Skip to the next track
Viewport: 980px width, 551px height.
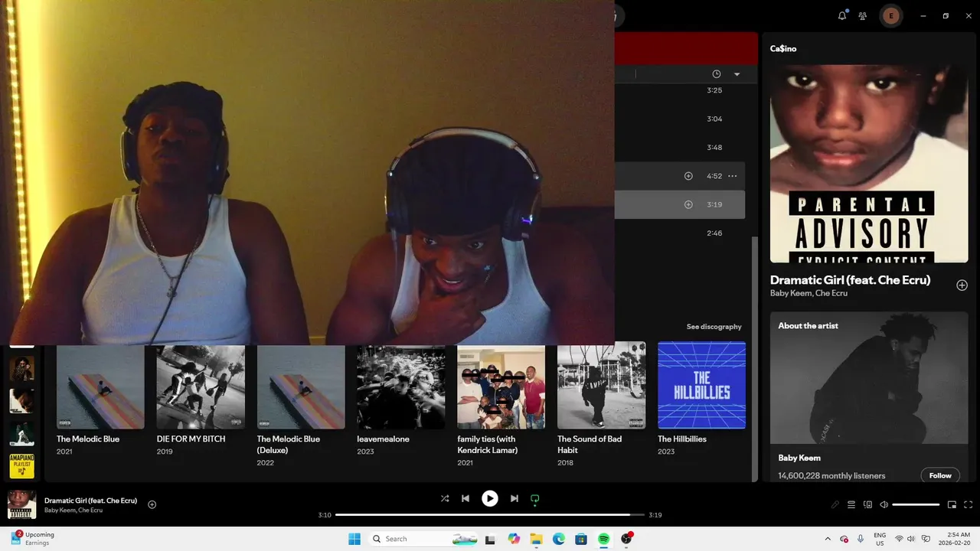click(x=514, y=498)
